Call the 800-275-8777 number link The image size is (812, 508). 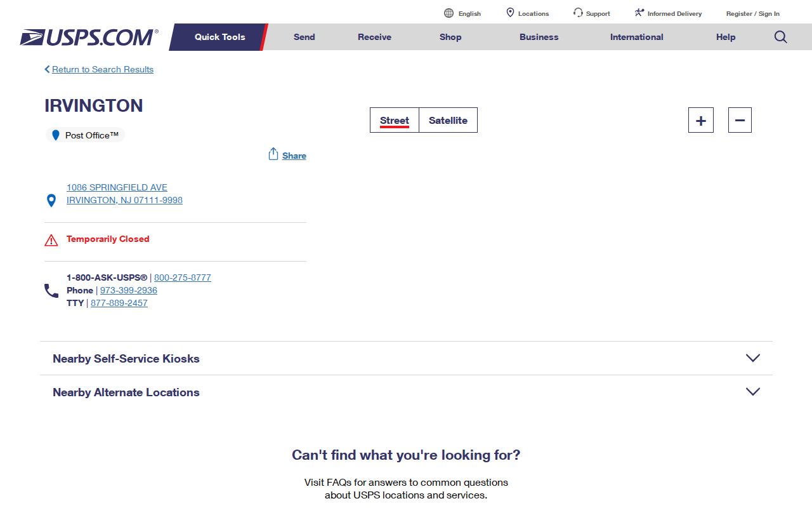pyautogui.click(x=183, y=277)
